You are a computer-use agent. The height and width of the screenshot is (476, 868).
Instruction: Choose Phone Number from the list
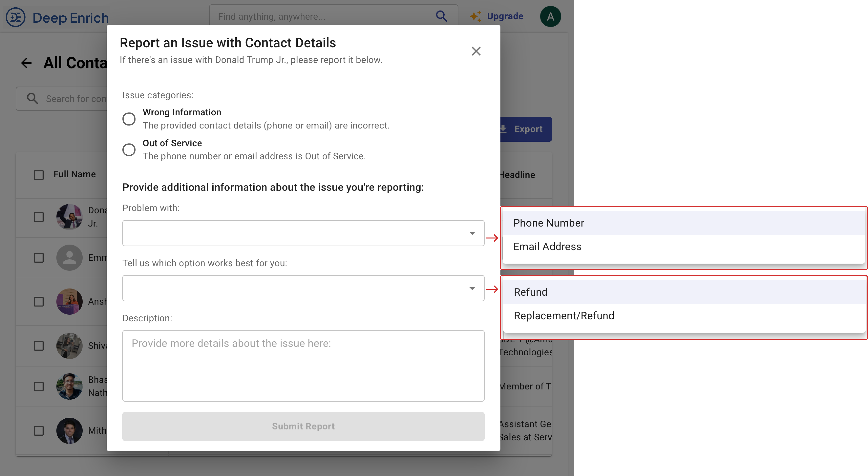click(549, 223)
